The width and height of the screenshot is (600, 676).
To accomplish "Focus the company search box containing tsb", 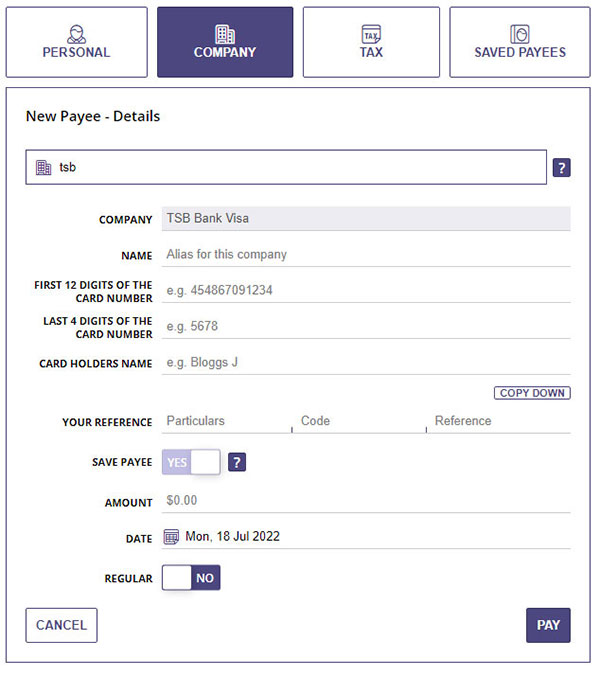I will click(x=286, y=167).
